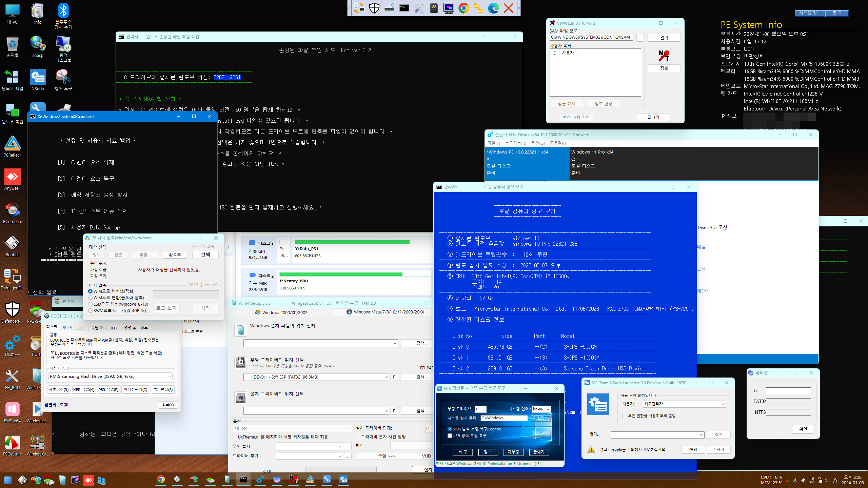Open the 내 PC desktop icon
This screenshot has height=488, width=868.
coord(13,14)
